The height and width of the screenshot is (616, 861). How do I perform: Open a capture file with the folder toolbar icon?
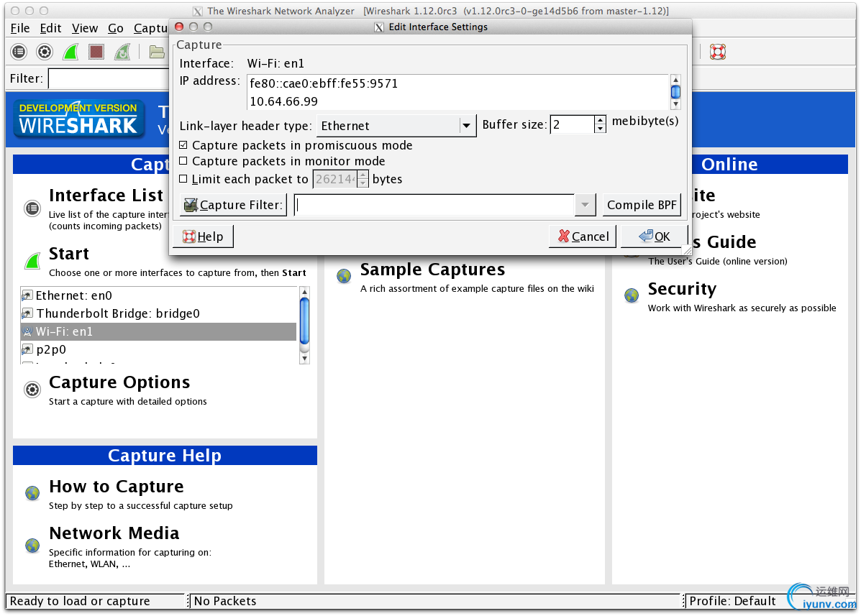click(157, 52)
